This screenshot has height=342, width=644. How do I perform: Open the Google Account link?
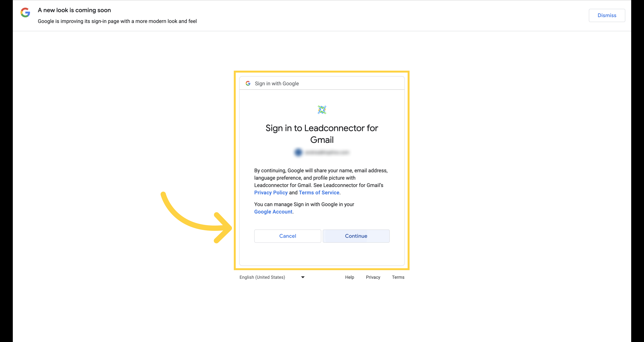(273, 212)
